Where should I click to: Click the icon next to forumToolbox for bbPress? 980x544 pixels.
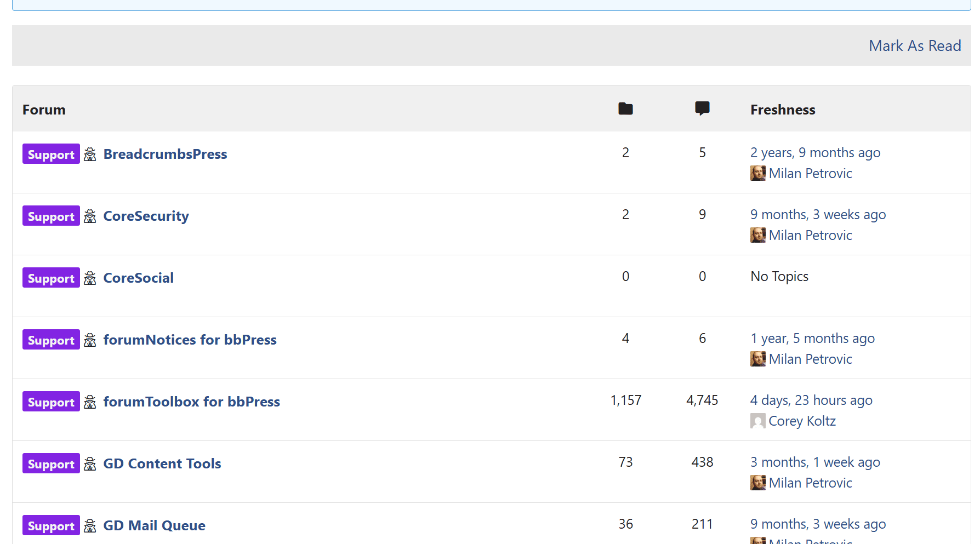(90, 402)
